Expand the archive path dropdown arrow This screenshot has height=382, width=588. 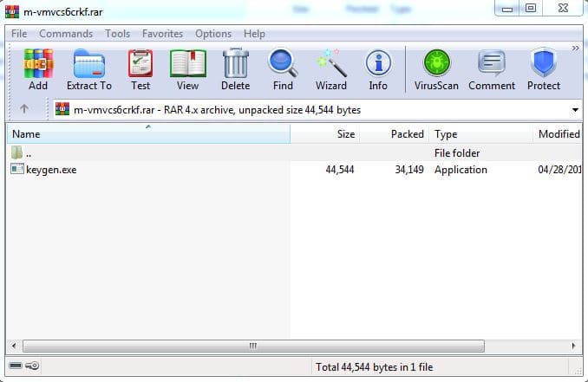click(x=575, y=110)
